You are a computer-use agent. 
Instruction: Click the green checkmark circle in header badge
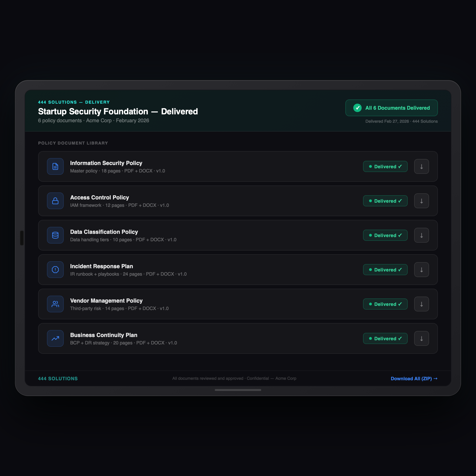[x=357, y=108]
